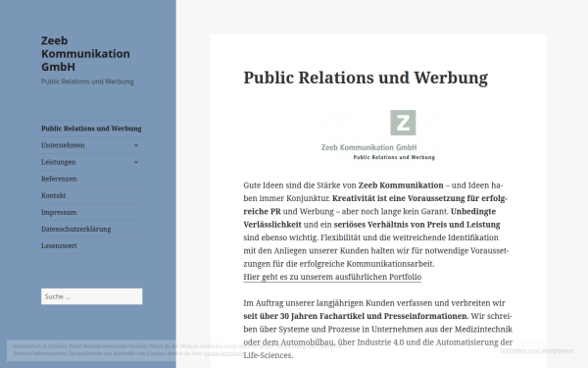Open the Zeeb Kommunikation GmbH site title
The image size is (588, 368).
pos(85,54)
